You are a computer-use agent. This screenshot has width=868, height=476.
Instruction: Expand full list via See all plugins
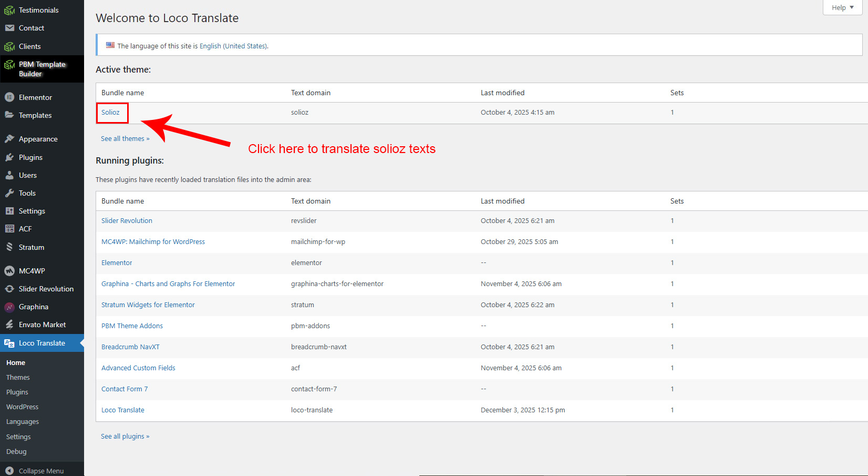click(x=125, y=437)
